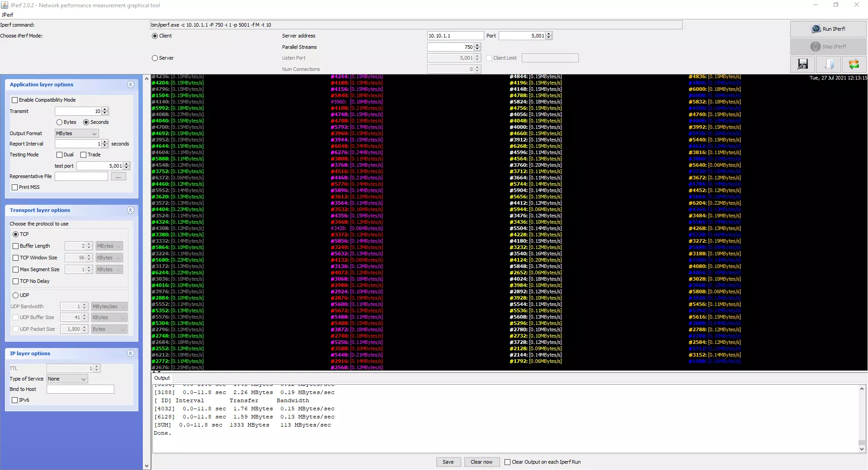The width and height of the screenshot is (868, 470).
Task: Open the JPerf menu
Action: 7,15
